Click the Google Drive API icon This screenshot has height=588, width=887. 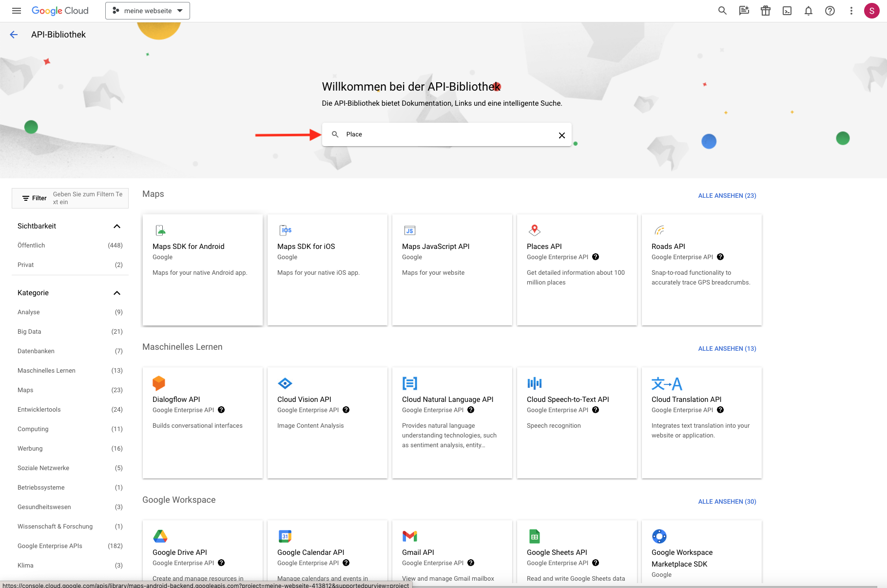click(160, 536)
